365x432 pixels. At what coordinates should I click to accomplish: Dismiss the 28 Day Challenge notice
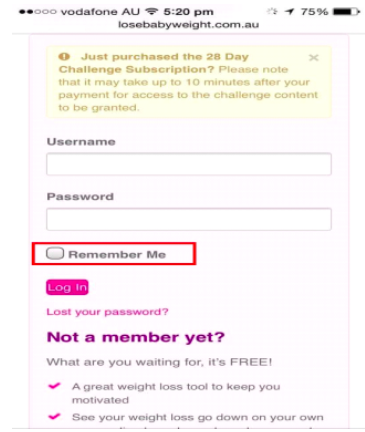313,58
